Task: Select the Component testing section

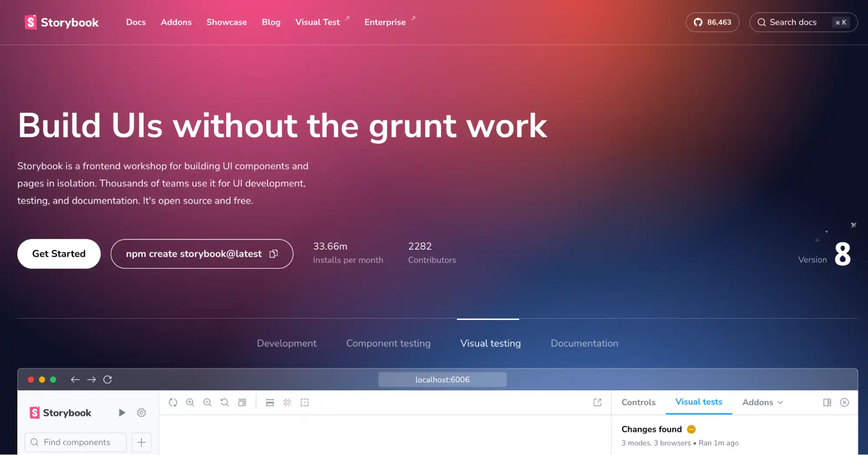Action: pyautogui.click(x=388, y=343)
